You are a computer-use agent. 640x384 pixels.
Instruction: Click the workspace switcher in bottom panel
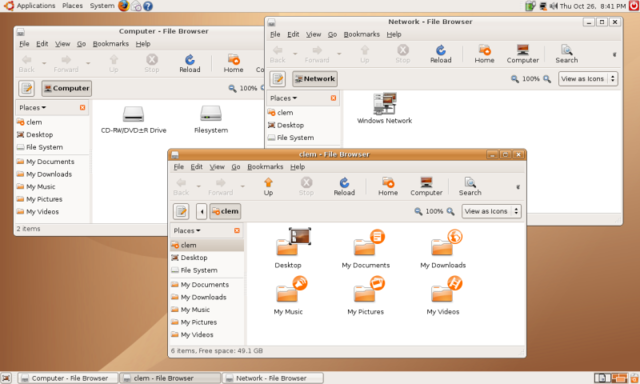[611, 378]
